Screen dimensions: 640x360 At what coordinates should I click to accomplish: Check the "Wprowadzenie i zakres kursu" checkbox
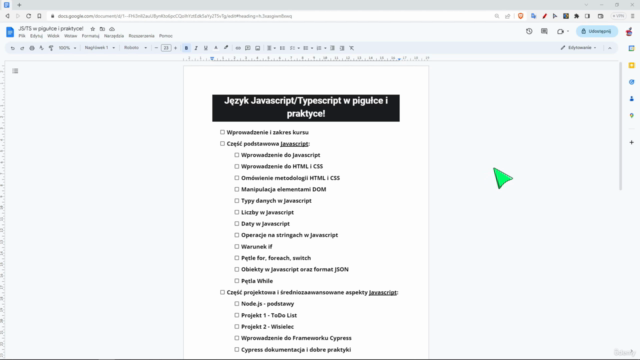pyautogui.click(x=222, y=132)
